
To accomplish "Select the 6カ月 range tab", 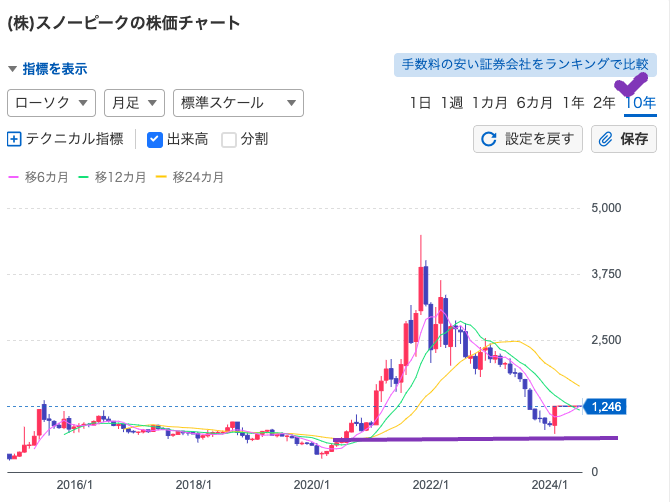I will (534, 103).
